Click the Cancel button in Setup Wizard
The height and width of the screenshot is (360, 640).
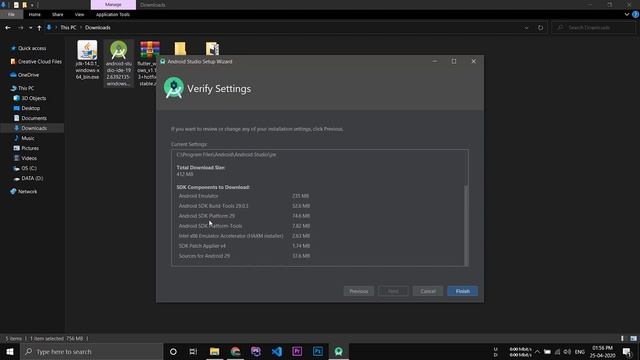(x=428, y=291)
